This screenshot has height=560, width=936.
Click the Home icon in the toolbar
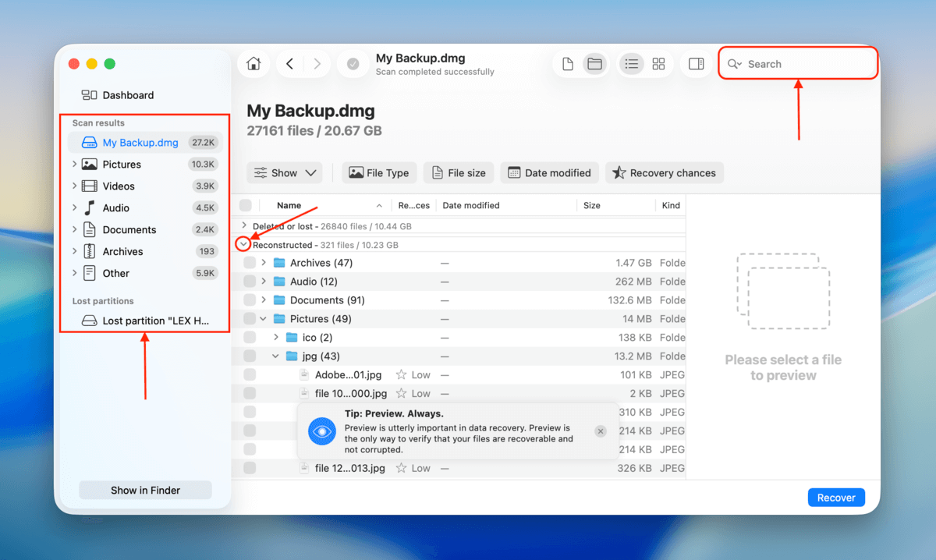tap(253, 63)
